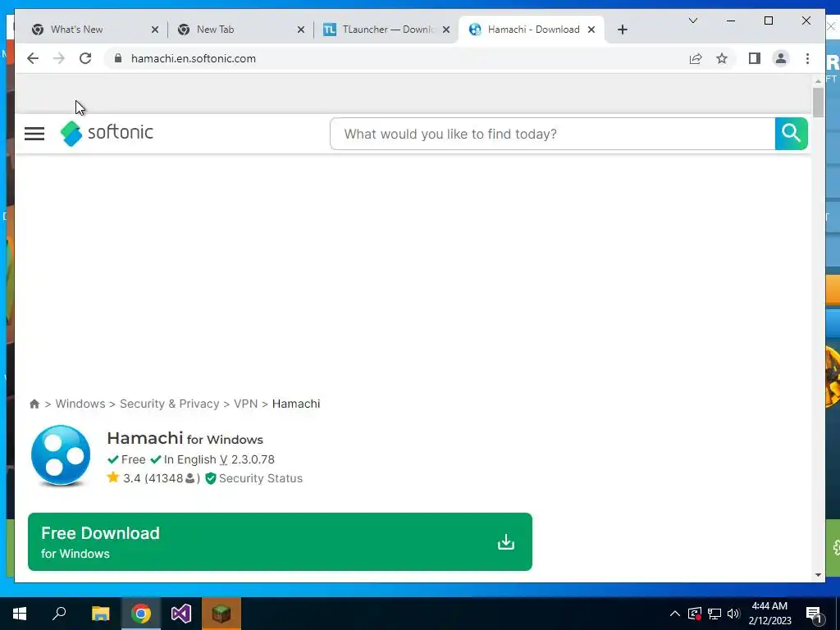This screenshot has height=630, width=840.
Task: Open Visual Studio from taskbar
Action: pos(181,614)
